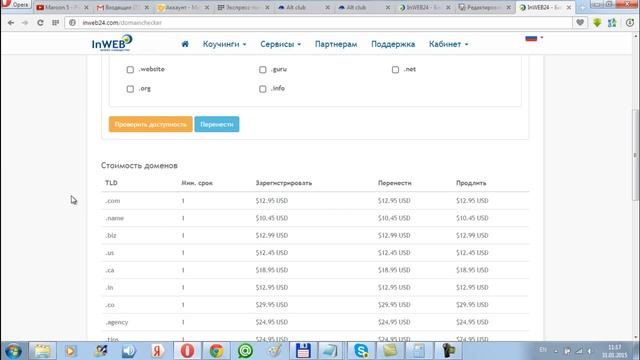Show site info icon in the address bar
640x360 pixels.
73,23
